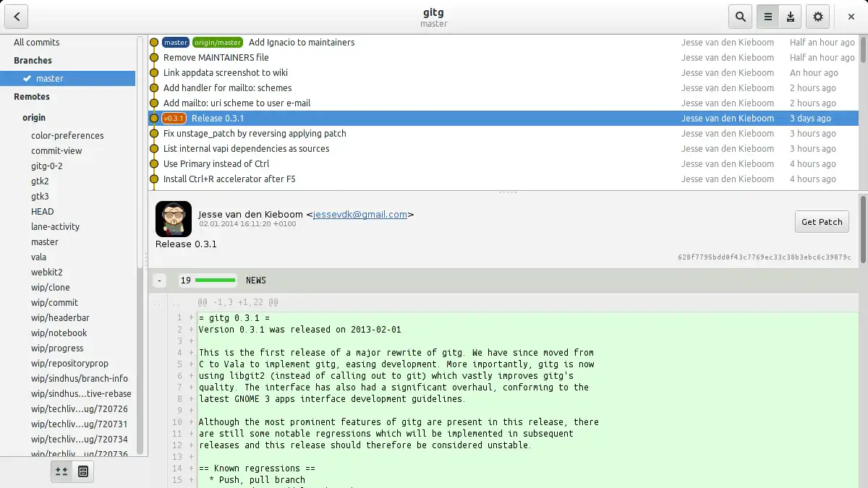
Task: Toggle the file list button in sidebar footer
Action: pos(83,471)
